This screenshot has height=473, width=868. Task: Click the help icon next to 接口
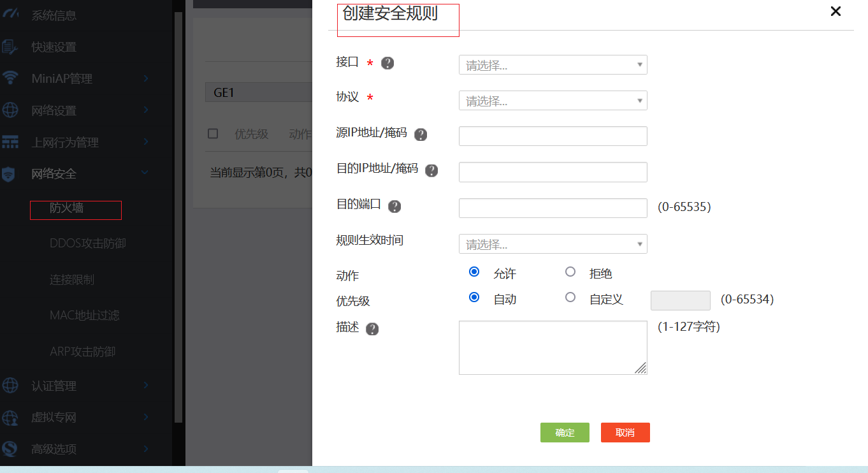pos(387,63)
